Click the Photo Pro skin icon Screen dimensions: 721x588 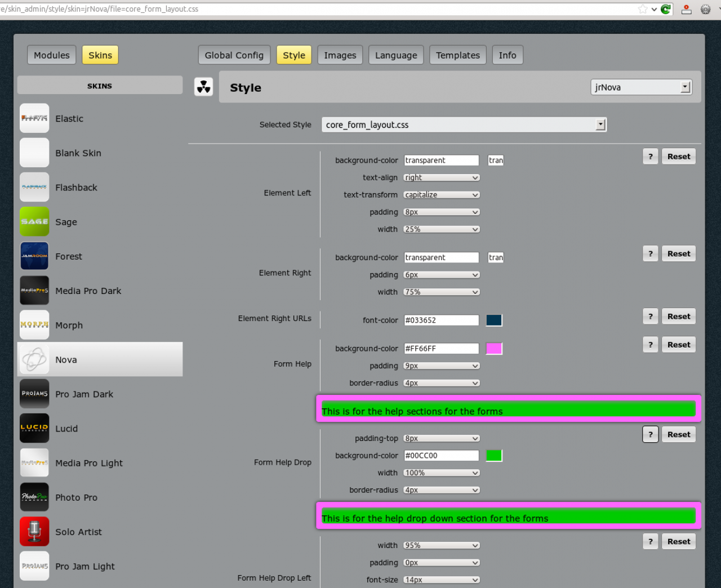pos(34,497)
